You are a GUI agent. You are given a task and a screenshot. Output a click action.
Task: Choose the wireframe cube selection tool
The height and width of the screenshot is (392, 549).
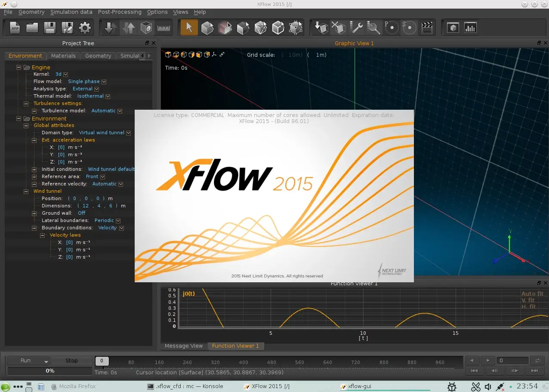278,28
